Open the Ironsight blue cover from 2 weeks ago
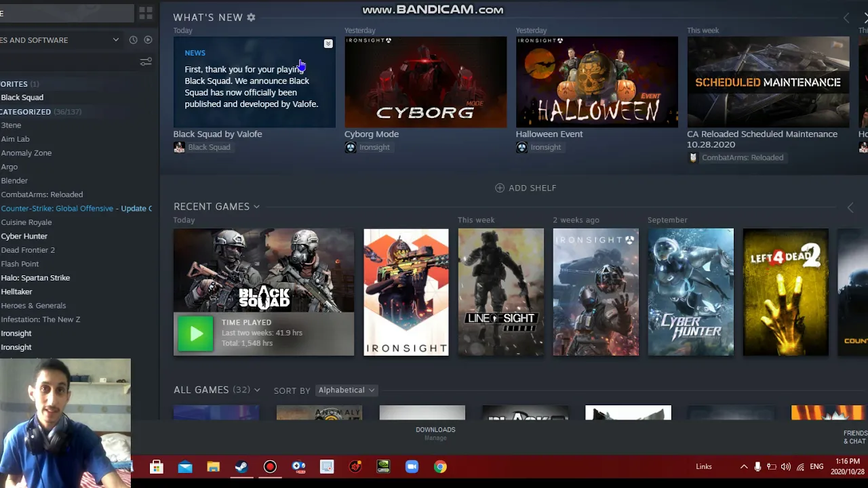Viewport: 868px width, 488px height. [596, 292]
